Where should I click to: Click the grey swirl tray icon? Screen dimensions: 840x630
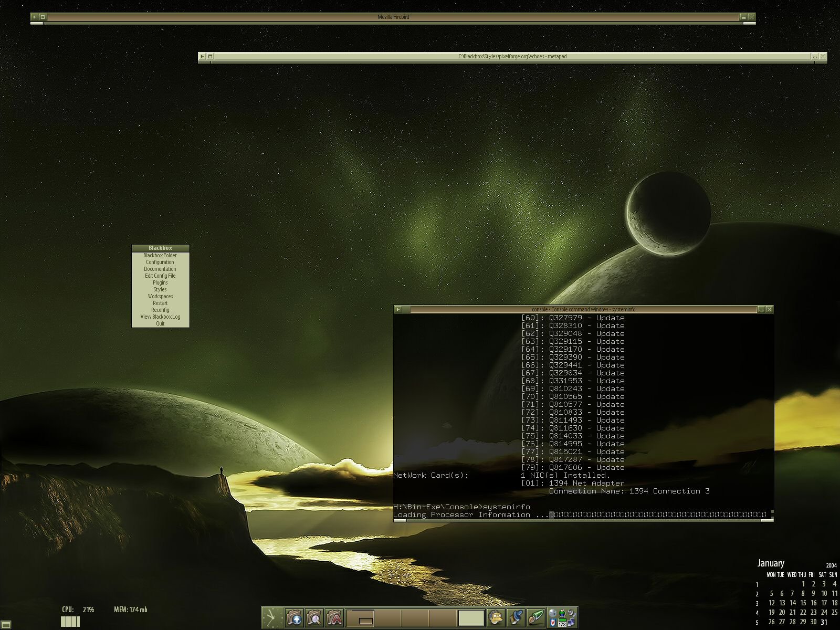pyautogui.click(x=572, y=613)
